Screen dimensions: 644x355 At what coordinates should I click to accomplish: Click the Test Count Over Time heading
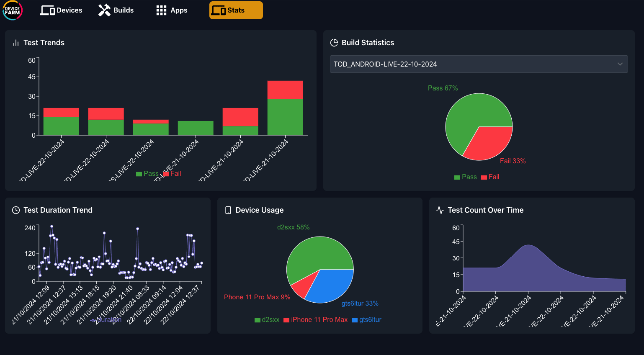tap(486, 210)
